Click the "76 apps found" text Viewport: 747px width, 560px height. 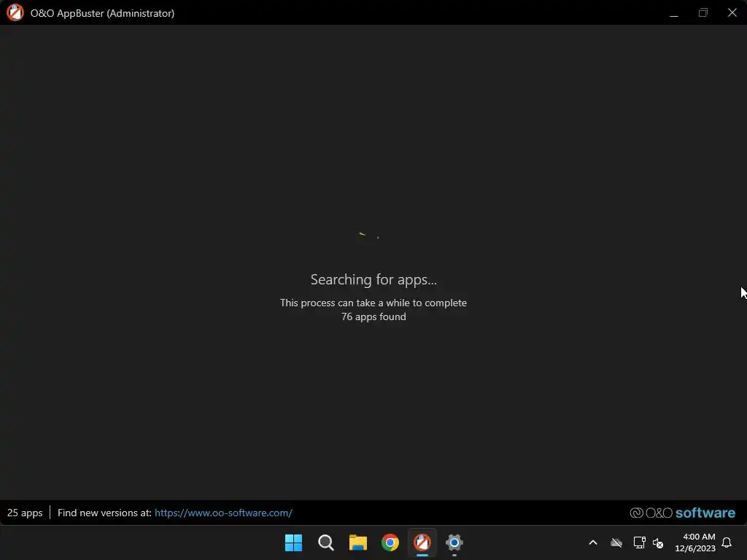coord(373,316)
